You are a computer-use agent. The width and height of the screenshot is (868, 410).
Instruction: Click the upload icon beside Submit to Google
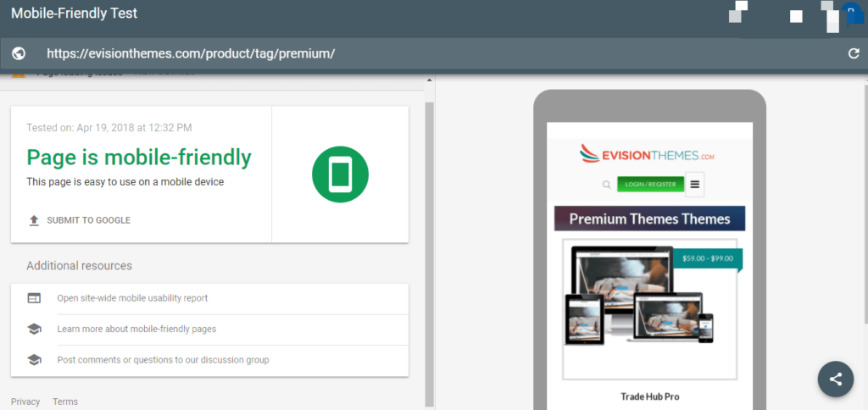point(34,220)
